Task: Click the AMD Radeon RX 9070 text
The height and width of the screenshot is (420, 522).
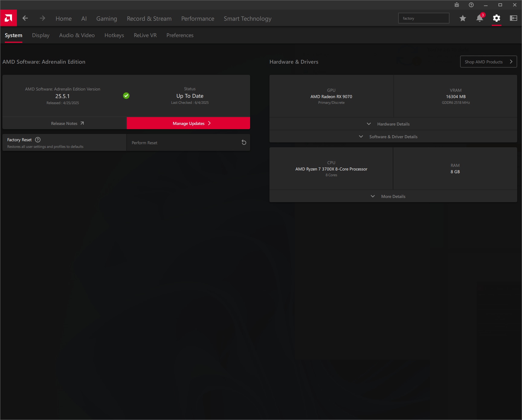Action: (x=331, y=97)
